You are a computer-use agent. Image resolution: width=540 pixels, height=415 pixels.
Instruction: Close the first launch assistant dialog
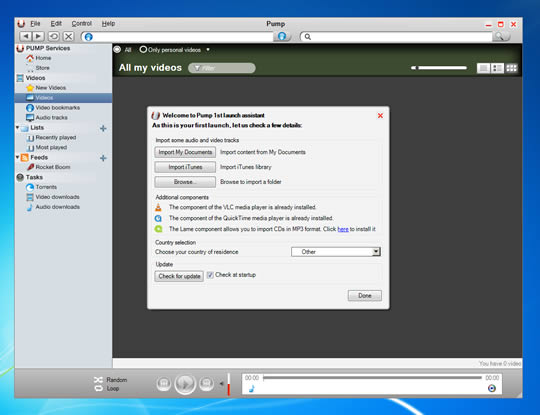(380, 115)
